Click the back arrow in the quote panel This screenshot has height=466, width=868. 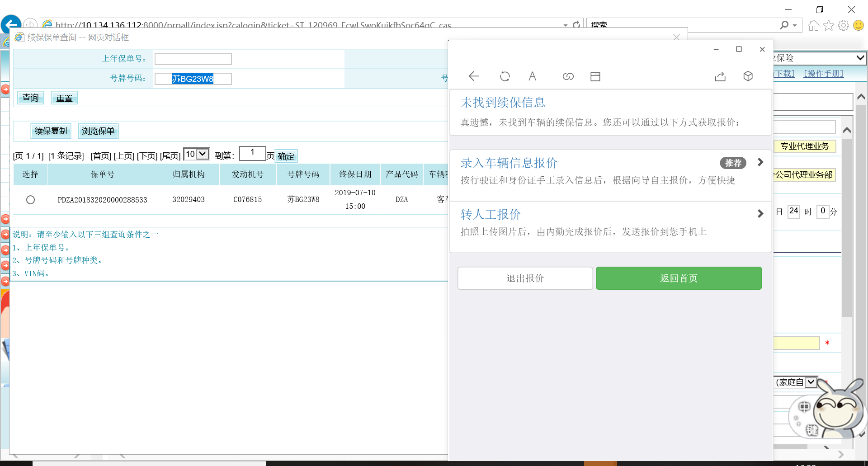(x=474, y=76)
